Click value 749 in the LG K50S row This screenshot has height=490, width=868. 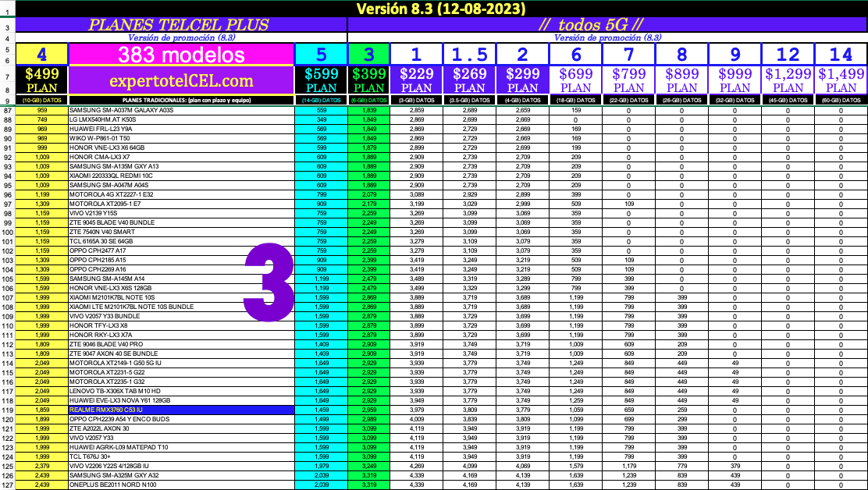click(x=41, y=120)
